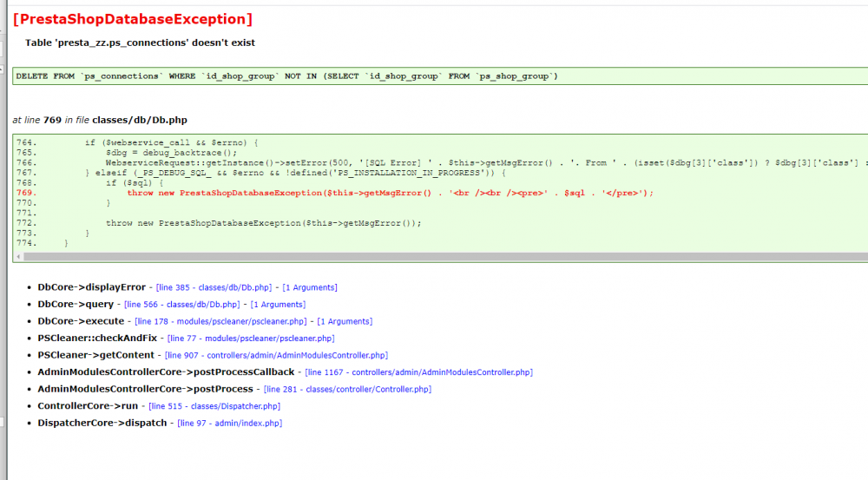Screen dimensions: 868x480
Task: Click code line 772 throw new exception
Action: coord(264,223)
